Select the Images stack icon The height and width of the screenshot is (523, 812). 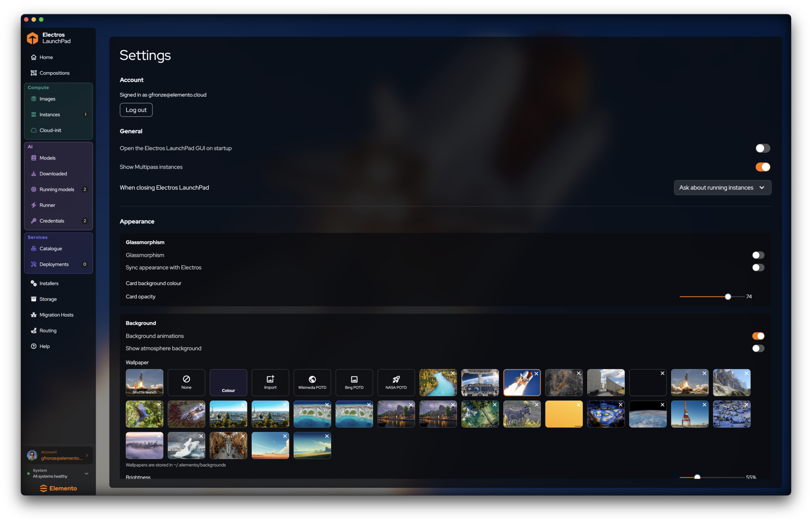click(33, 99)
